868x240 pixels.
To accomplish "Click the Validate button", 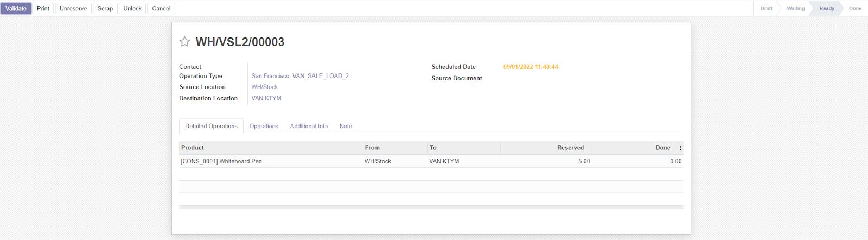I will click(16, 9).
